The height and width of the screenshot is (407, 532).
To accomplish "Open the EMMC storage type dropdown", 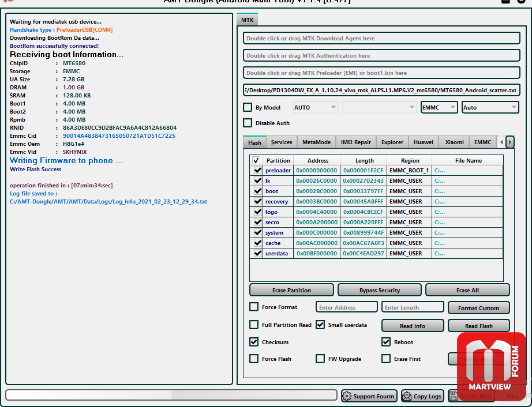I will (439, 107).
